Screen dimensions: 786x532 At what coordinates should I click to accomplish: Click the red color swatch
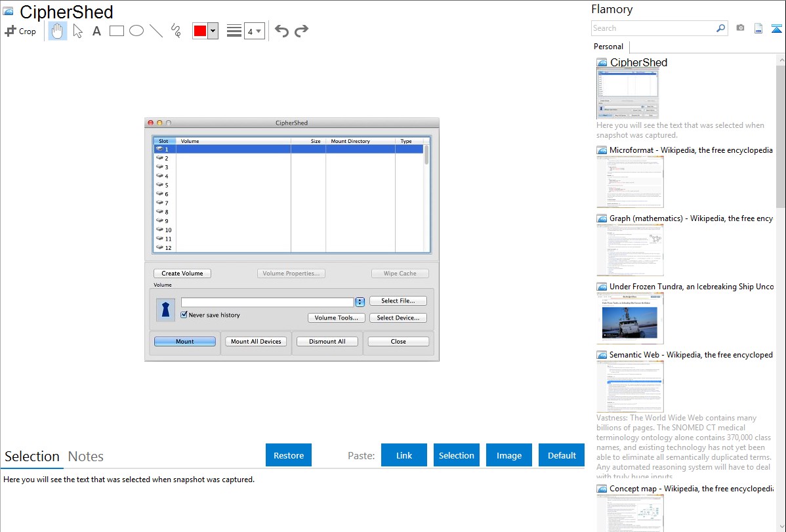point(200,31)
